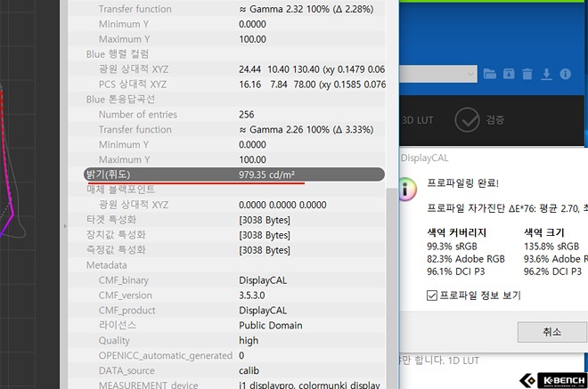
Task: Select the 매체 블랙포인트 row
Action: point(226,190)
